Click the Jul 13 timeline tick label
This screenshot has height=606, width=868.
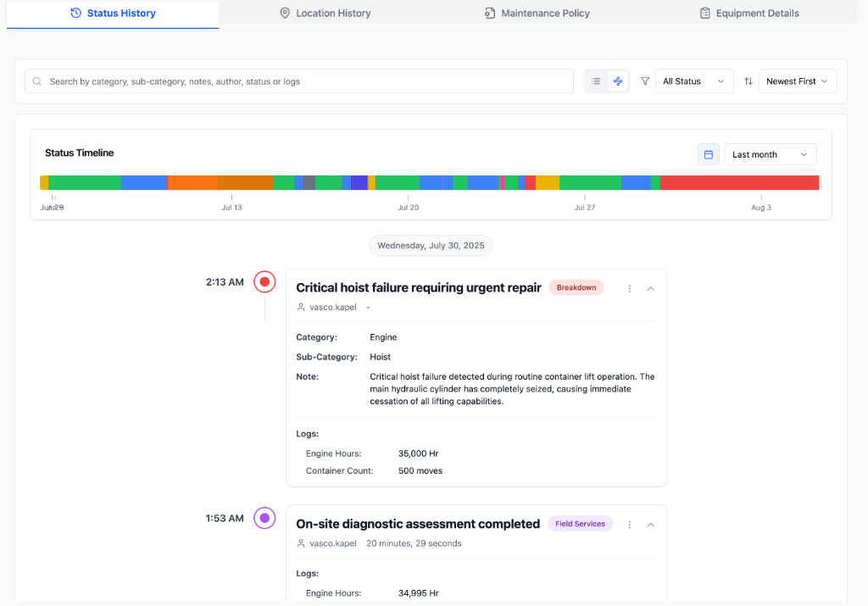point(231,208)
